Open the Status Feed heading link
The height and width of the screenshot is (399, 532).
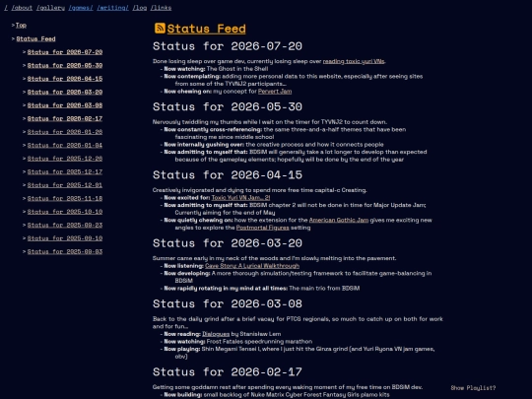[x=206, y=29]
